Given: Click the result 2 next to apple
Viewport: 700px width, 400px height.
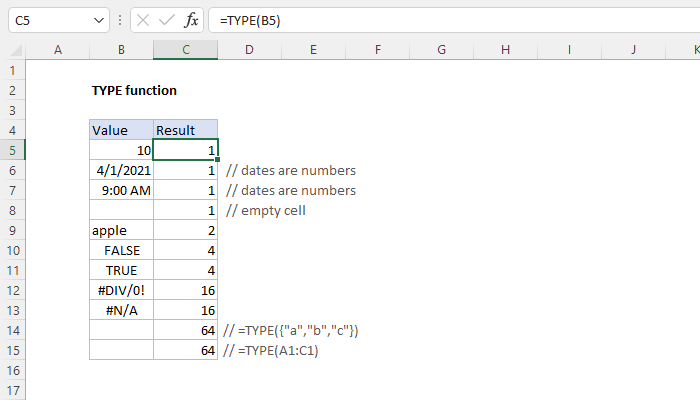Looking at the screenshot, I should coord(186,230).
